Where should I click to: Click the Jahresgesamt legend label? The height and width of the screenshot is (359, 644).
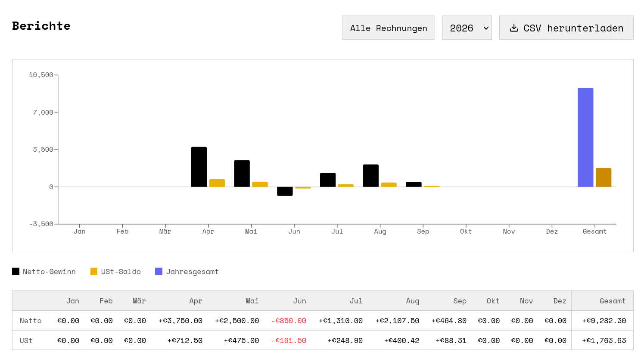(193, 272)
